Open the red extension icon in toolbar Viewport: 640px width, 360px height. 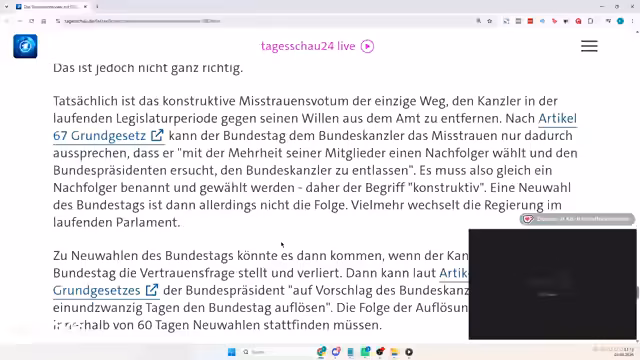(530, 21)
